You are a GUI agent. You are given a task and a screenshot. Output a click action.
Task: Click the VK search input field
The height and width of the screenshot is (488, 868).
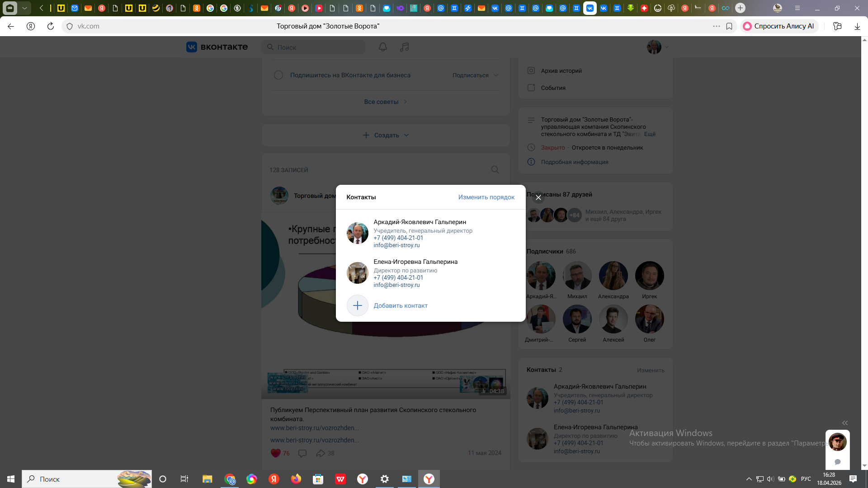pos(316,47)
